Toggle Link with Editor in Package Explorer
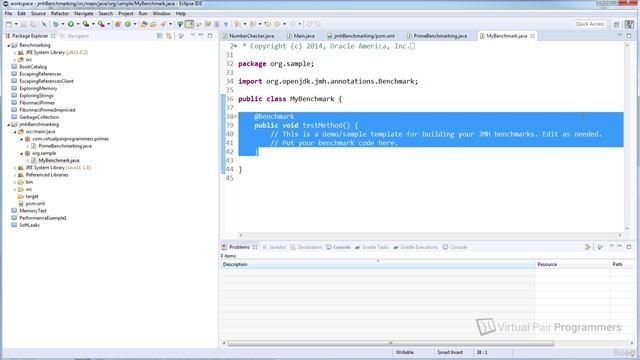 169,36
